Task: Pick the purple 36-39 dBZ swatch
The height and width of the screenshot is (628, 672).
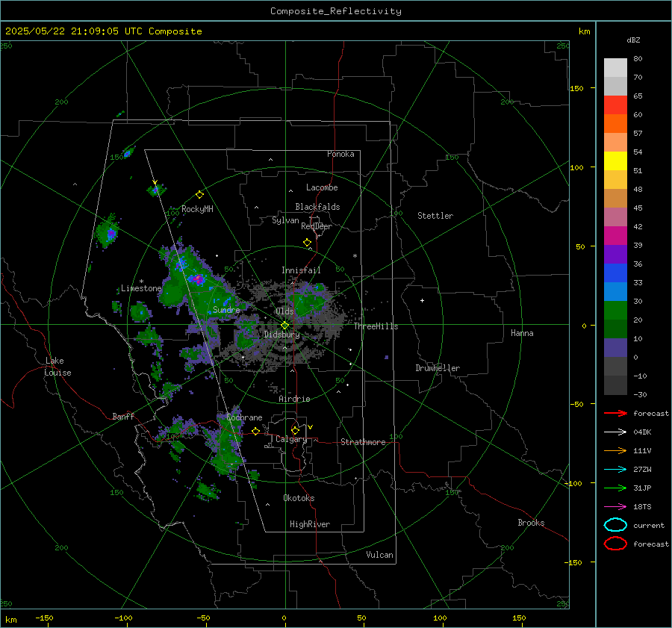Action: [x=615, y=254]
